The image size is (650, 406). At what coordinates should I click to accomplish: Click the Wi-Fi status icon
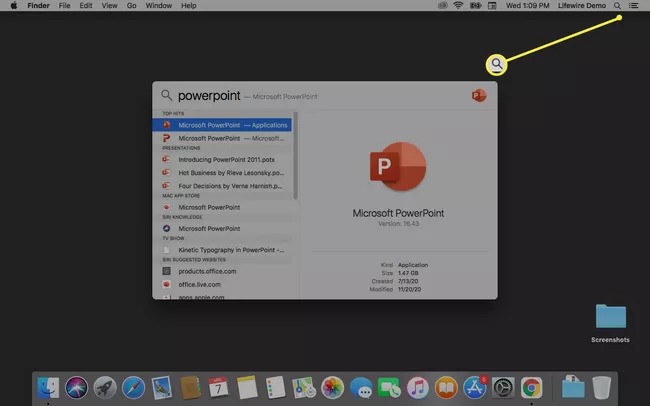click(x=458, y=5)
